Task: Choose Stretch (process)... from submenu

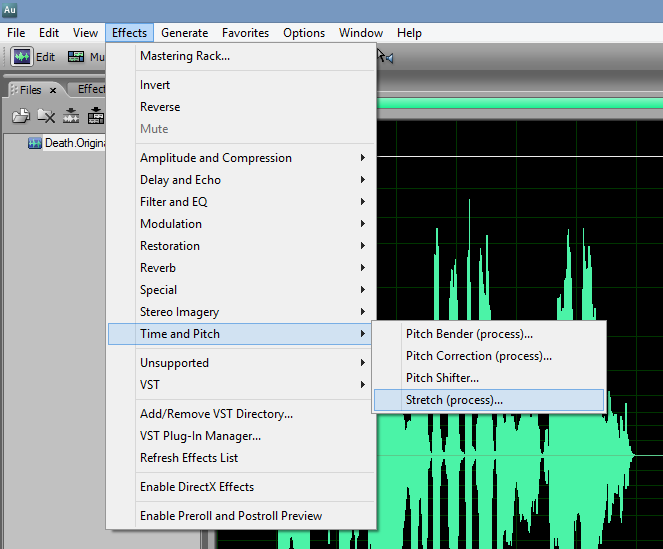Action: tap(454, 400)
